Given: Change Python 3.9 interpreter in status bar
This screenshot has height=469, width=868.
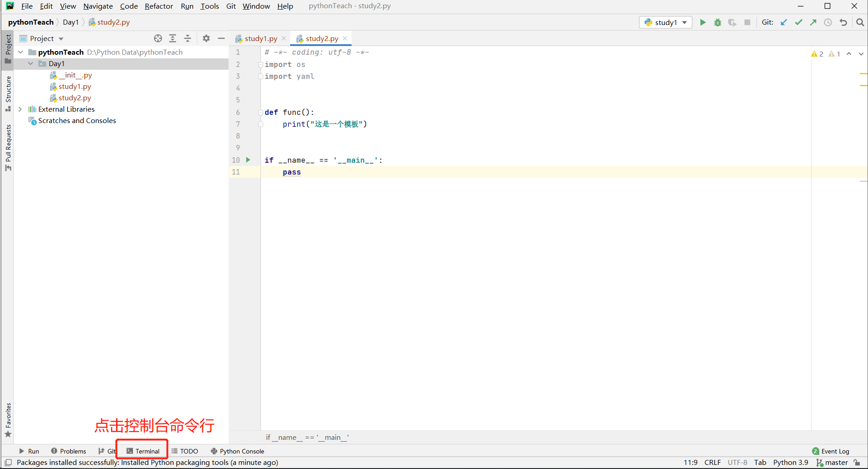Looking at the screenshot, I should (791, 463).
